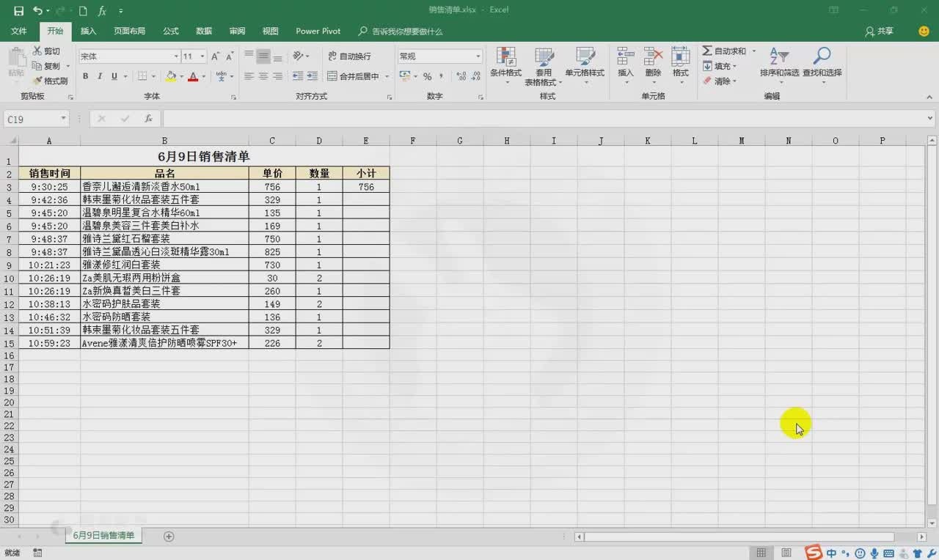Viewport: 939px width, 560px height.
Task: Switch to the Insert (插入) tab
Action: click(x=88, y=32)
